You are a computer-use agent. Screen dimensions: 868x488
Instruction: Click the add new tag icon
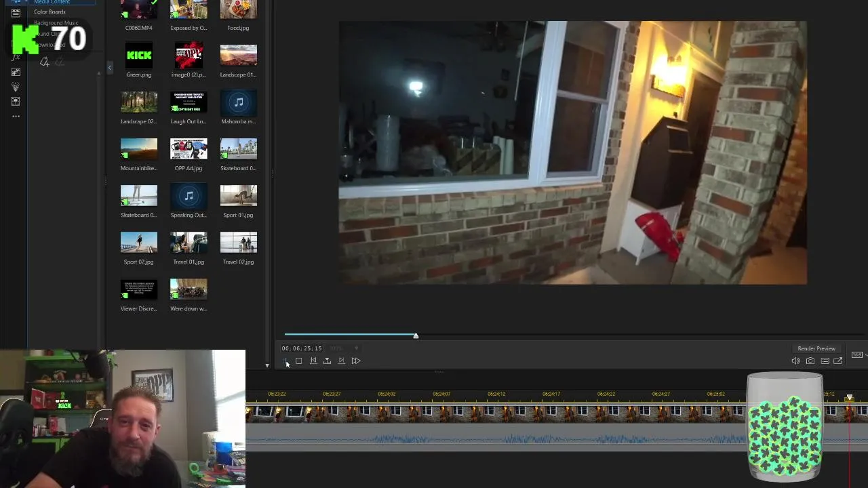(45, 62)
